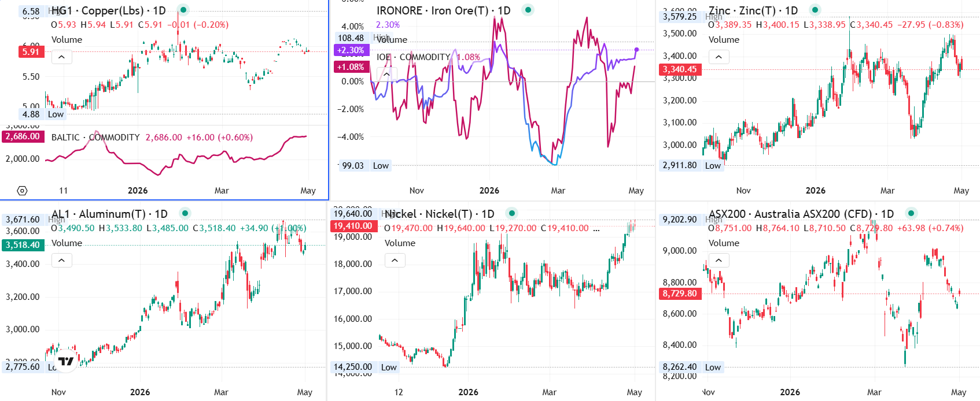Collapse the Copper chart legend arrow
This screenshot has height=401, width=980.
62,57
